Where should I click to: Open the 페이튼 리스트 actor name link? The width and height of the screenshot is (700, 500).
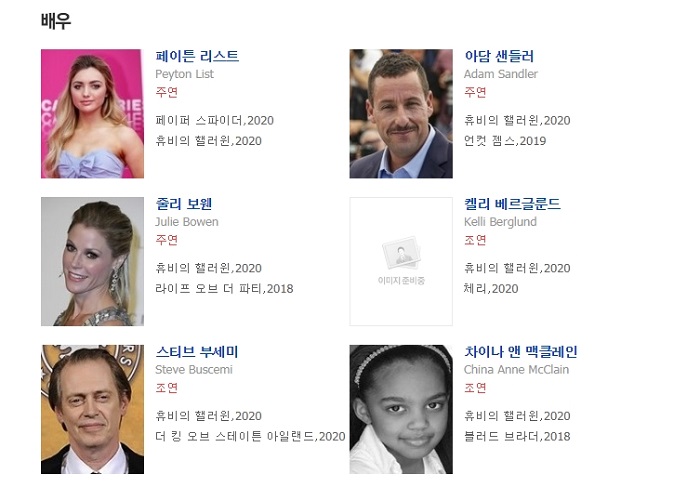(x=197, y=56)
